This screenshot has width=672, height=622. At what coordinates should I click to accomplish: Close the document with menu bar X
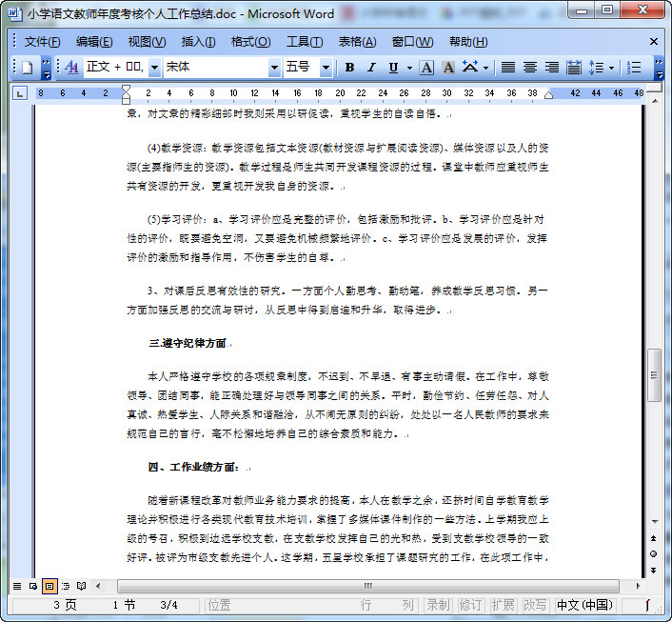(x=654, y=42)
